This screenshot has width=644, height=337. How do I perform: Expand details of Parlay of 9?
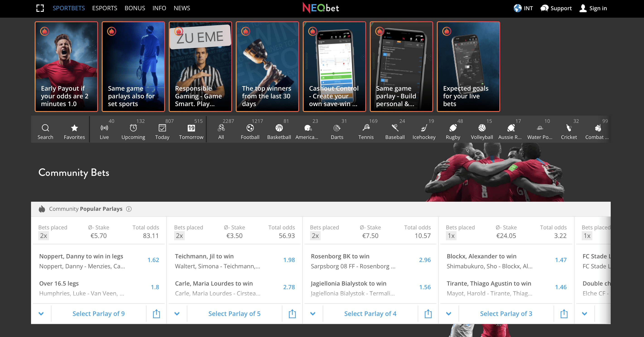[x=41, y=313]
